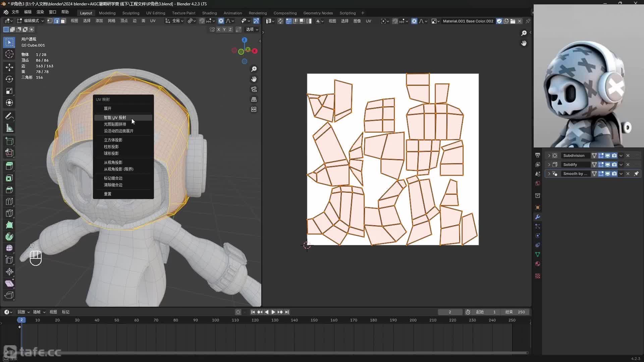The width and height of the screenshot is (644, 362).
Task: Open World properties tab
Action: click(x=538, y=183)
